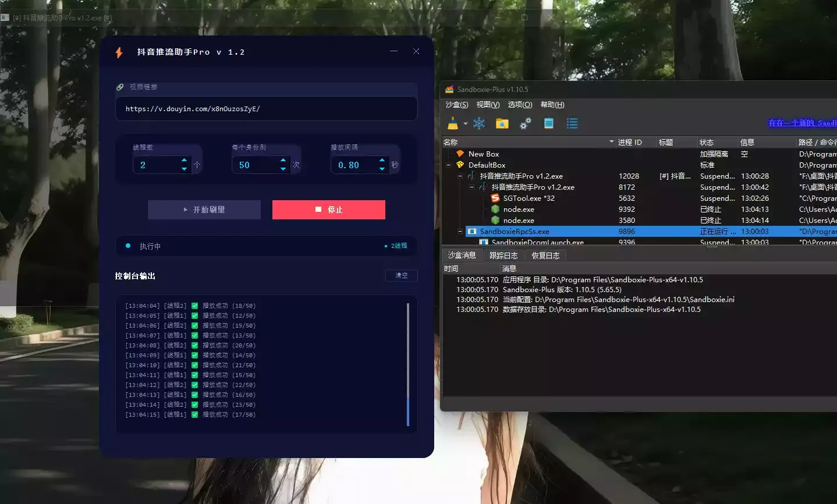The width and height of the screenshot is (837, 504).
Task: Select the New Box sandbox row
Action: pyautogui.click(x=640, y=154)
